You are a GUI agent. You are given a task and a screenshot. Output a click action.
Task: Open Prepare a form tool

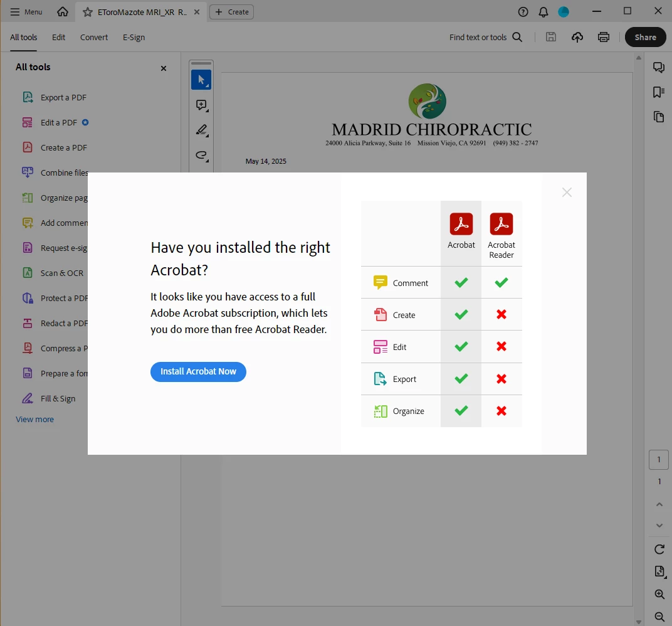[55, 373]
